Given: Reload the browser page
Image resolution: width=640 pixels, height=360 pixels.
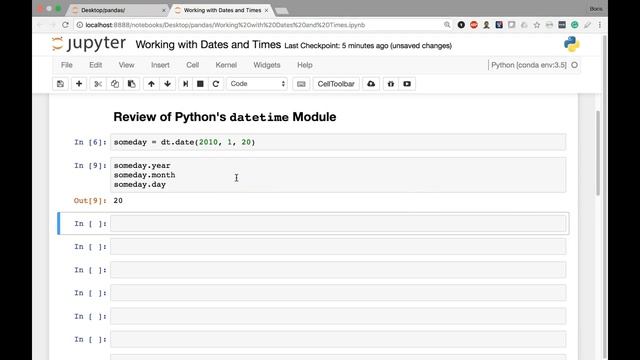Looking at the screenshot, I should 65,25.
